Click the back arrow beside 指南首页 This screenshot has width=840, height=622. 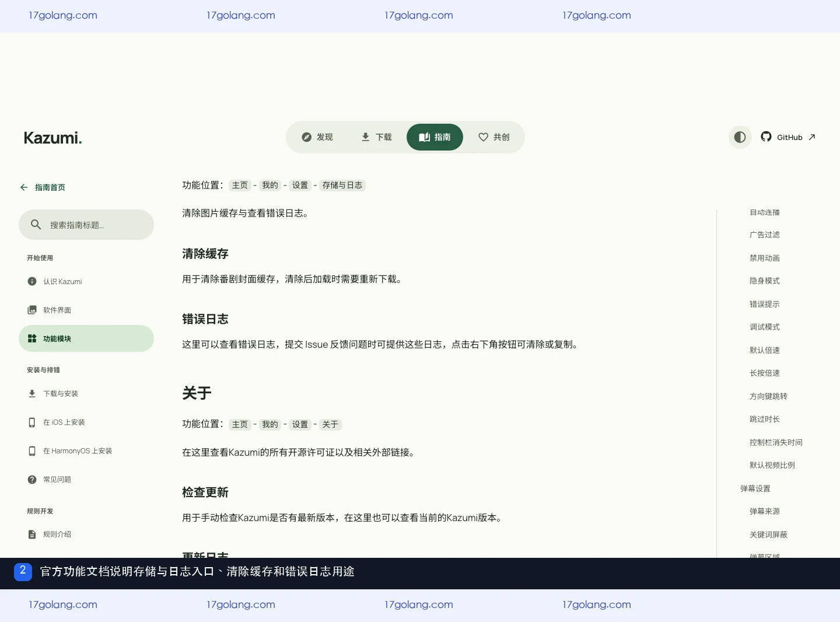coord(24,187)
